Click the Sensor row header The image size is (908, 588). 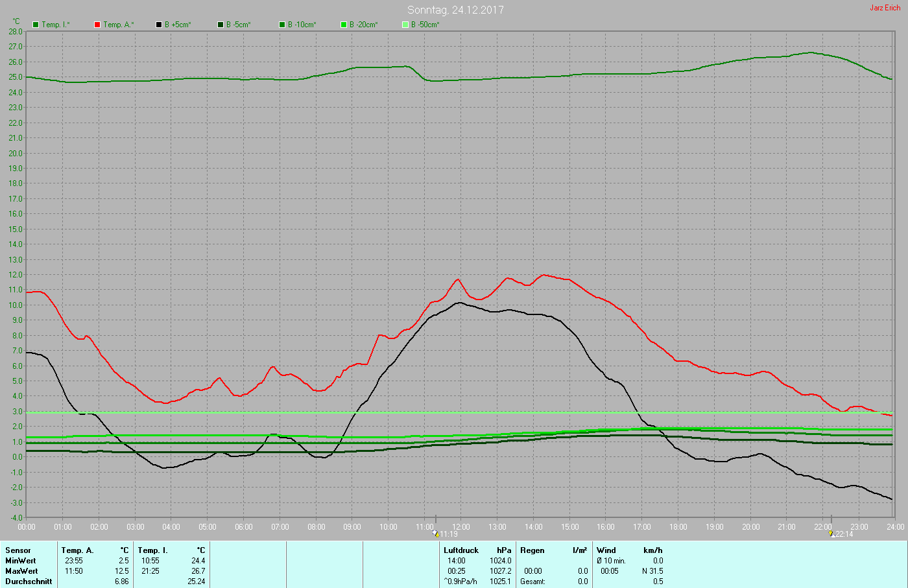[x=18, y=550]
